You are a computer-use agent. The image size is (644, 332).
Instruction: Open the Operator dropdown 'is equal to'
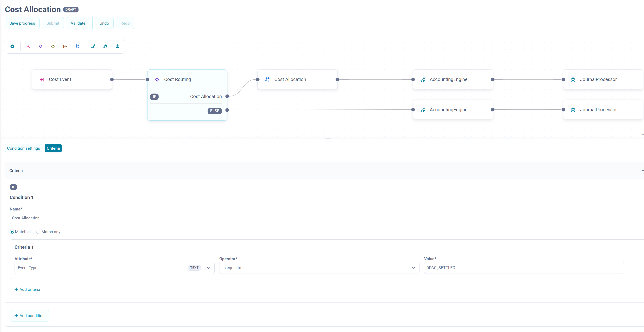(x=319, y=268)
